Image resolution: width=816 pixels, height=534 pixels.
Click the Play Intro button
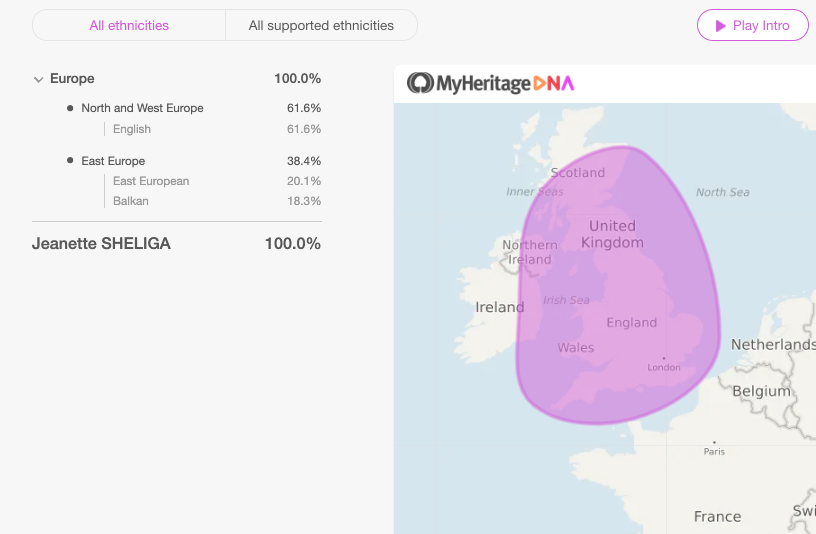[753, 26]
